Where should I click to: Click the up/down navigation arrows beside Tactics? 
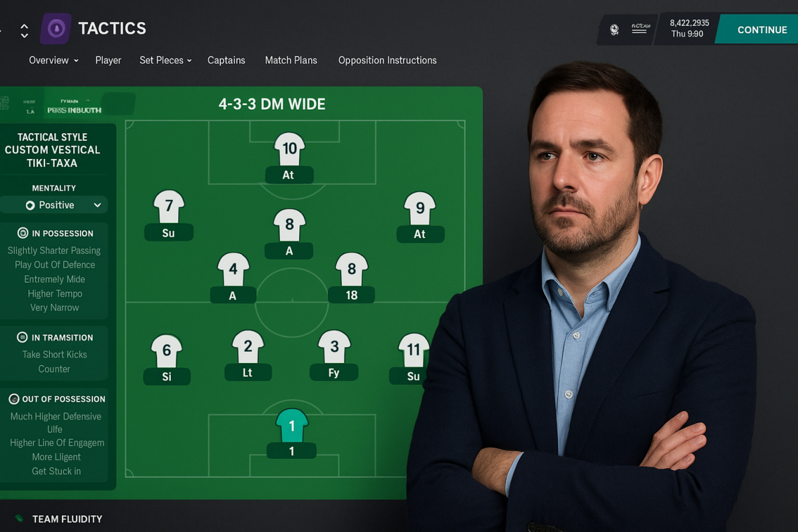[x=25, y=31]
